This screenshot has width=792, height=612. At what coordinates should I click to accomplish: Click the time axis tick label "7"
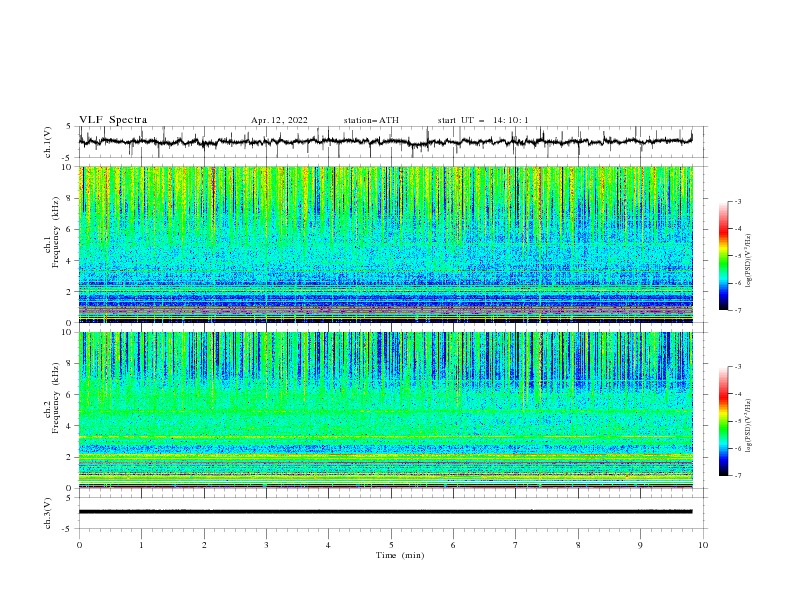coord(516,545)
